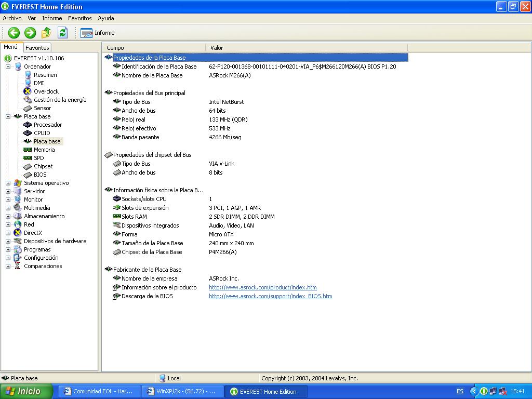Click the Slots RAM row icon
Image resolution: width=532 pixels, height=399 pixels.
[x=117, y=217]
